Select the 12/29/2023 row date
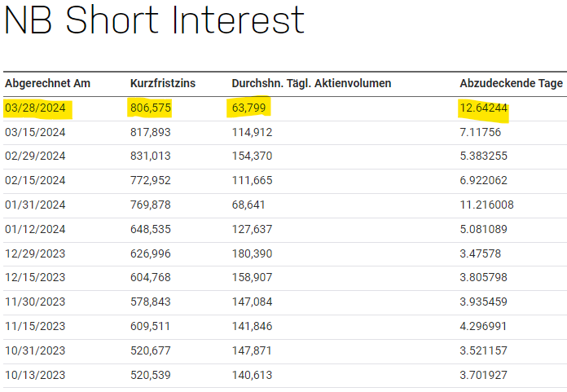 click(35, 253)
